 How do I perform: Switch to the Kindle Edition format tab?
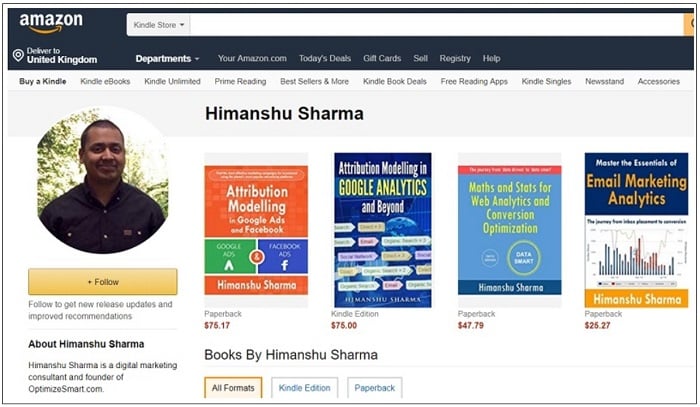304,388
